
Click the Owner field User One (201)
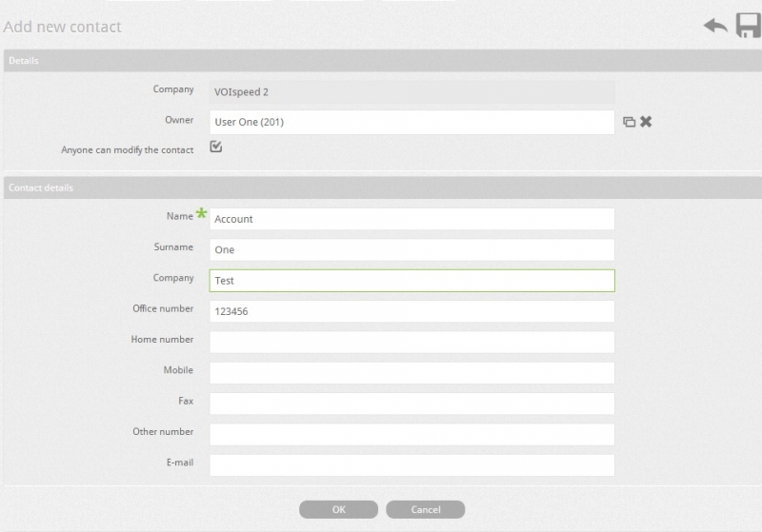pos(412,123)
